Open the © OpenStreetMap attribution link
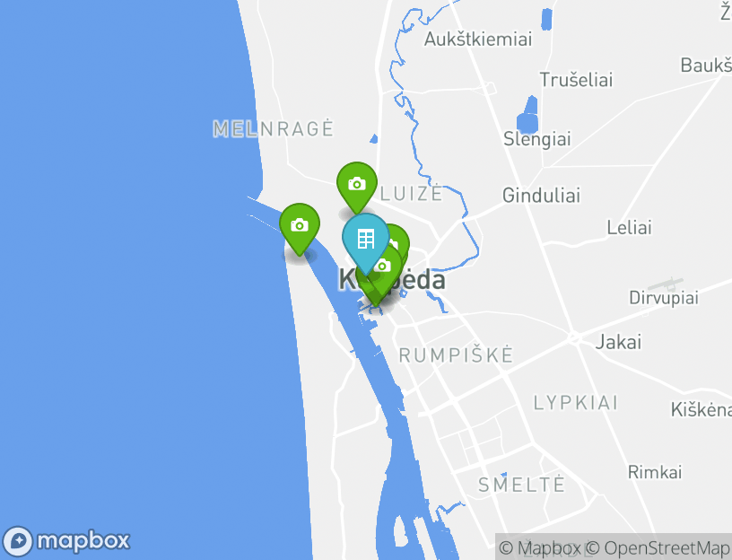732x560 pixels. (x=658, y=547)
